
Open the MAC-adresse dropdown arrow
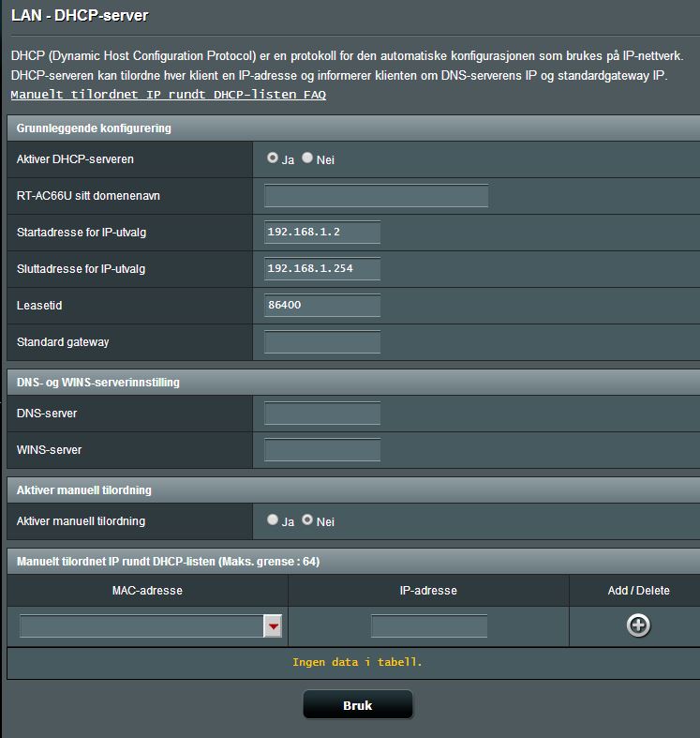(273, 626)
